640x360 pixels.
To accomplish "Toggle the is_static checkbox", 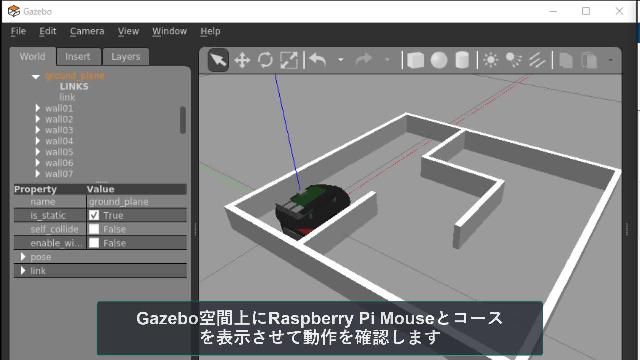I will click(x=94, y=215).
